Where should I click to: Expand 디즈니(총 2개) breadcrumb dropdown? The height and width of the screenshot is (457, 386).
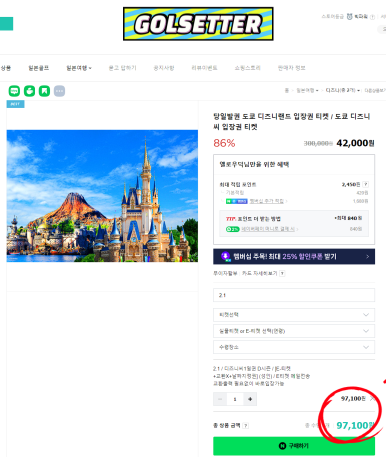[x=343, y=90]
